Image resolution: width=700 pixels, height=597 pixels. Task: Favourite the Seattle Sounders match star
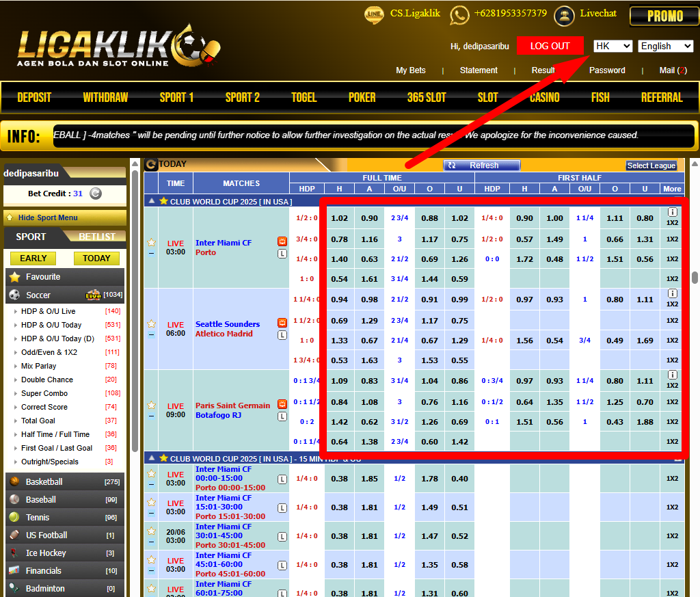pos(151,323)
